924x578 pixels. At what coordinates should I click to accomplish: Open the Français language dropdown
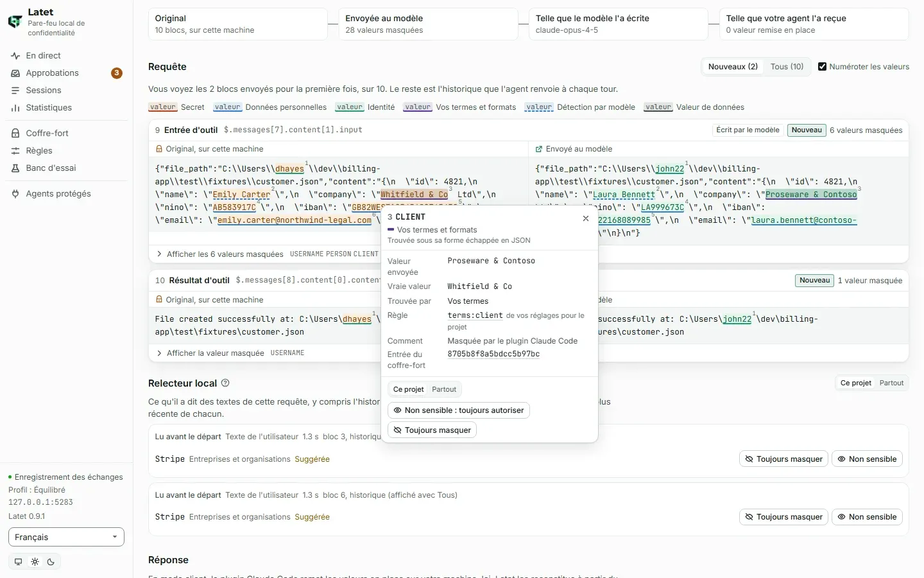coord(66,537)
